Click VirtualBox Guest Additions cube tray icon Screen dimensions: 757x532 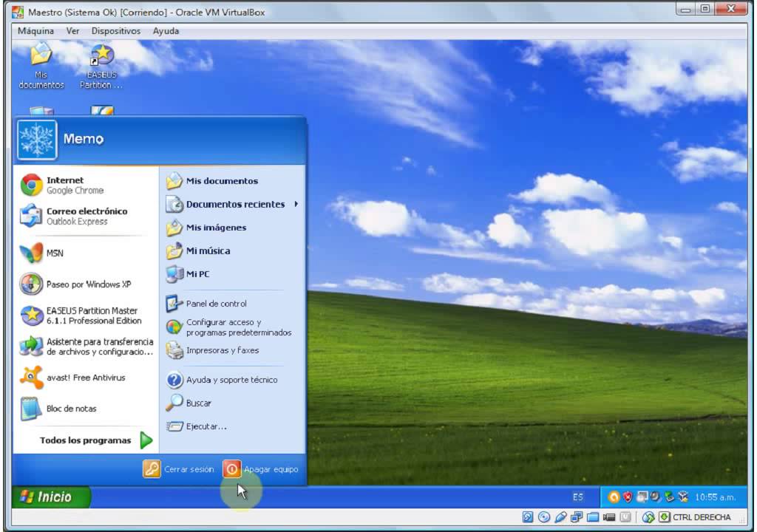point(683,497)
